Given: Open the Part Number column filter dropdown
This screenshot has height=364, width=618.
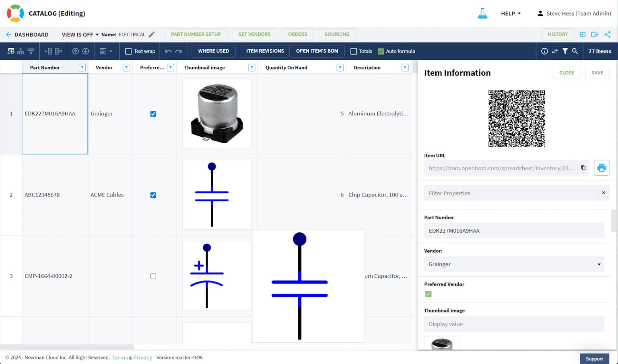Looking at the screenshot, I should click(82, 67).
